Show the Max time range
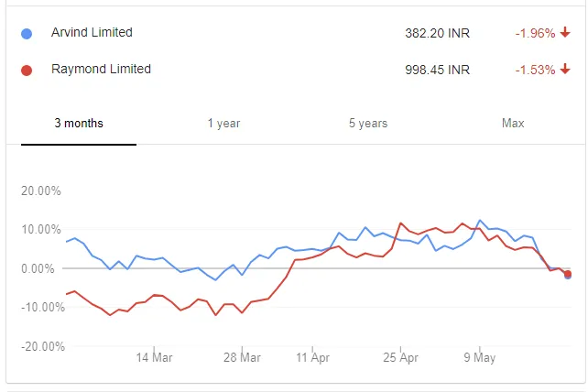The width and height of the screenshot is (588, 392). (x=513, y=124)
